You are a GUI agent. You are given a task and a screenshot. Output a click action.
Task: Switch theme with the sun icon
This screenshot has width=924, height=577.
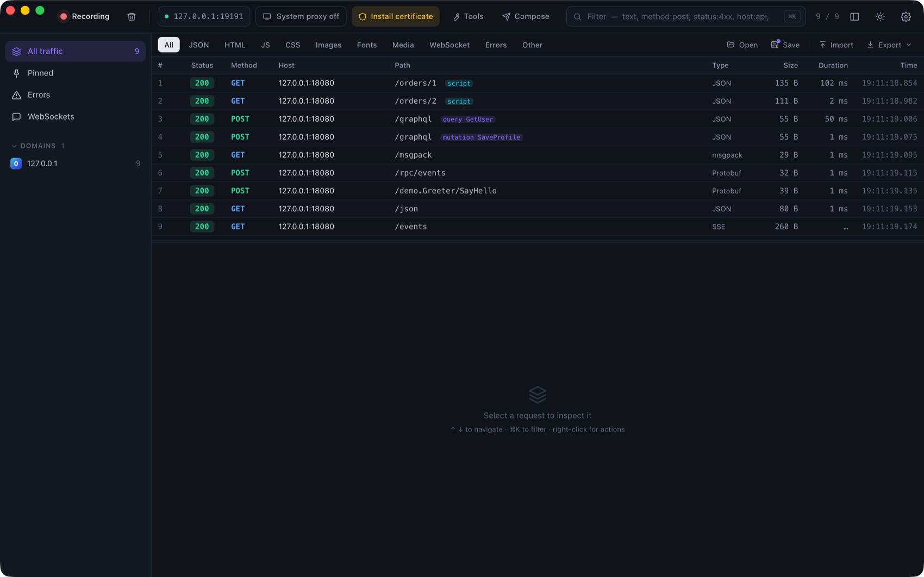[x=880, y=16]
